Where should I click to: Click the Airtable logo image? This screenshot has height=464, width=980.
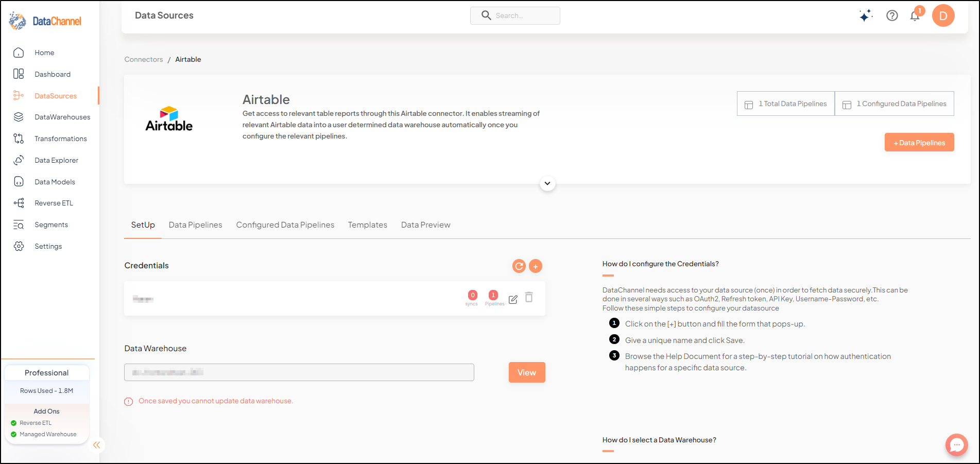169,119
